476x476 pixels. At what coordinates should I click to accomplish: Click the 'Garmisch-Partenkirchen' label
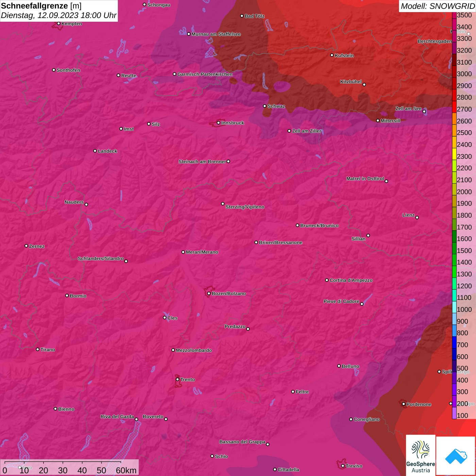(205, 74)
